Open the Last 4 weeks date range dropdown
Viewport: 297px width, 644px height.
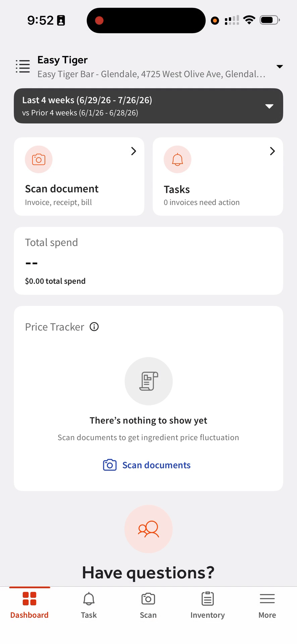point(148,106)
